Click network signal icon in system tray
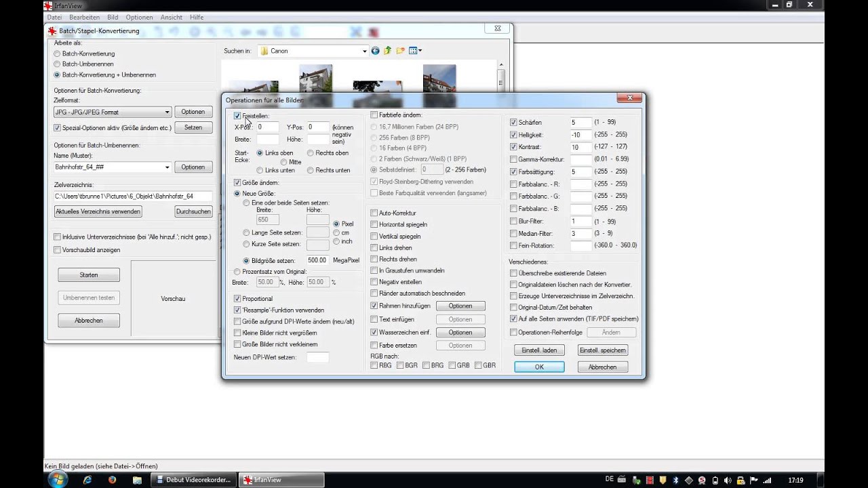This screenshot has width=868, height=488. click(766, 480)
